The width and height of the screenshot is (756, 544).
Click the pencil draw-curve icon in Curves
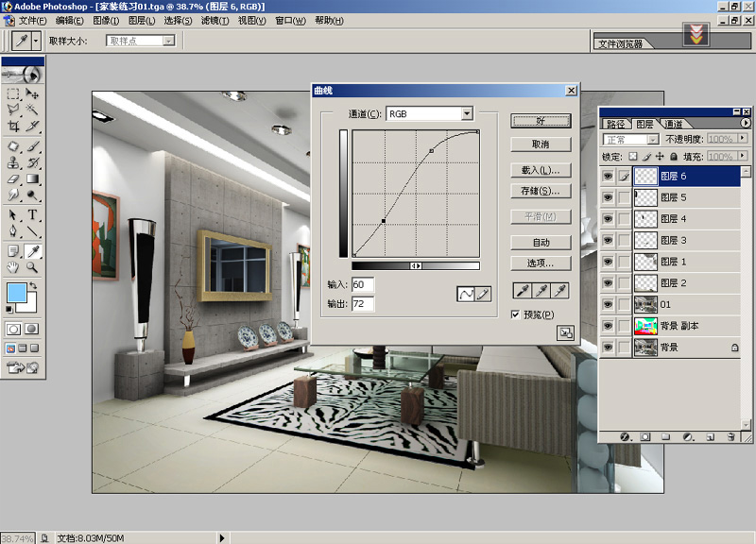(484, 294)
